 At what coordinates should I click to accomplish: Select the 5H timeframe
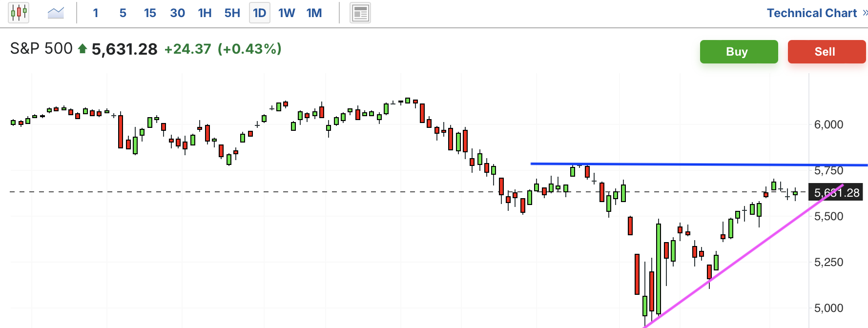click(232, 13)
